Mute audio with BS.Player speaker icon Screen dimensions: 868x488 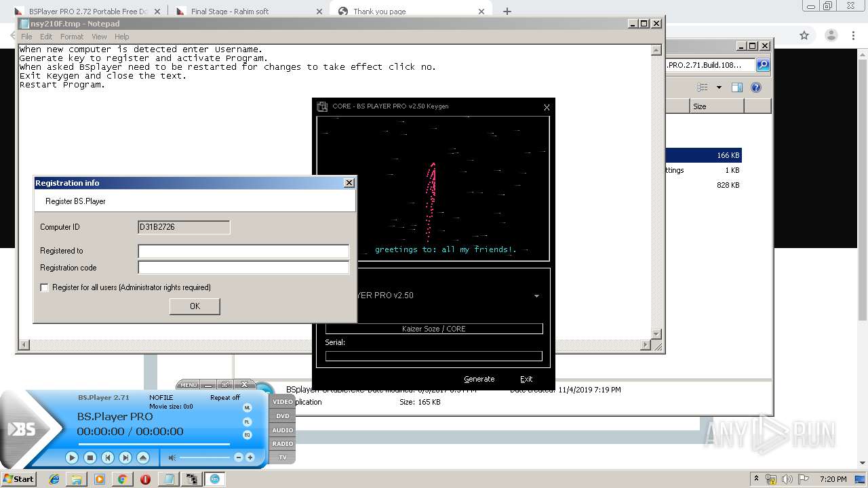tap(172, 457)
